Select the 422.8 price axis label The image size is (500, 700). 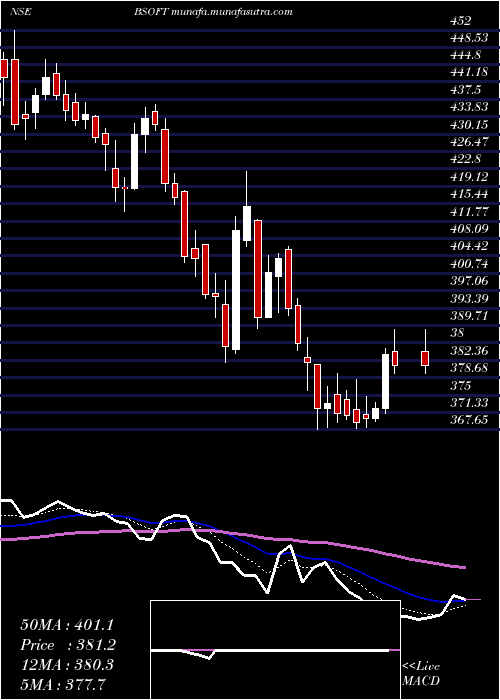[465, 159]
